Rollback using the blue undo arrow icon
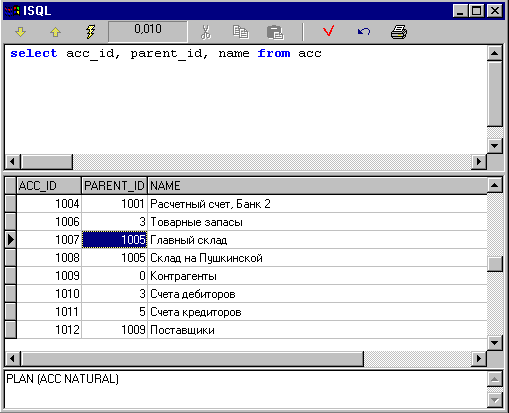 click(x=364, y=32)
